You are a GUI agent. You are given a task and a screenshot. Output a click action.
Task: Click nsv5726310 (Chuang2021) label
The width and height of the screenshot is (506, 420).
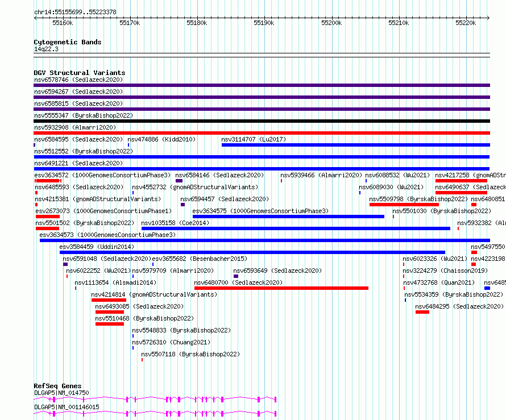point(171,342)
